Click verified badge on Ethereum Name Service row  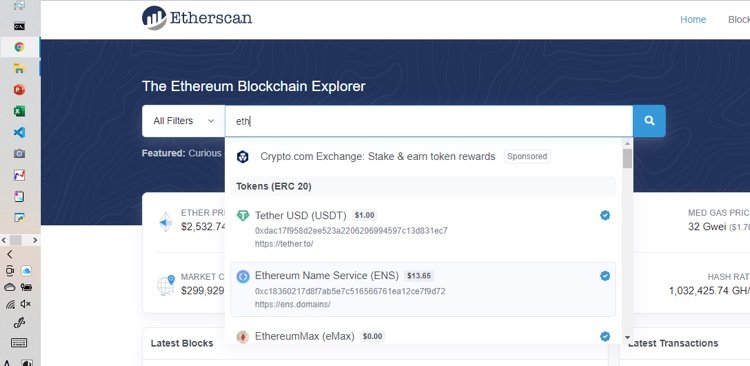[605, 276]
